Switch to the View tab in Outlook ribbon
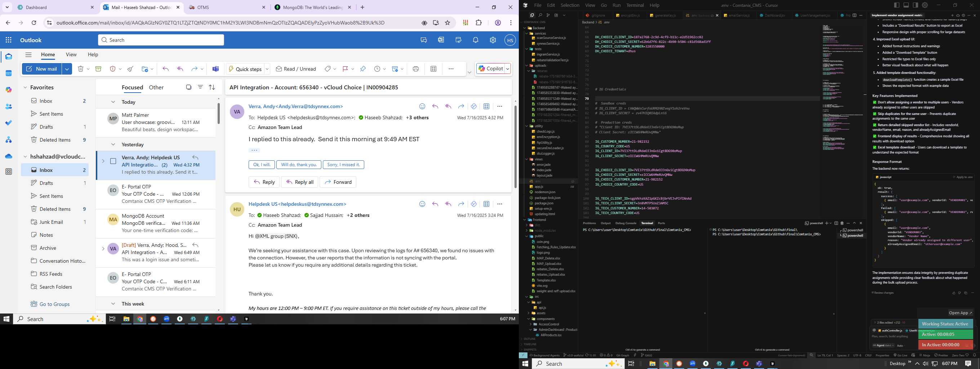Image resolution: width=980 pixels, height=369 pixels. point(71,54)
